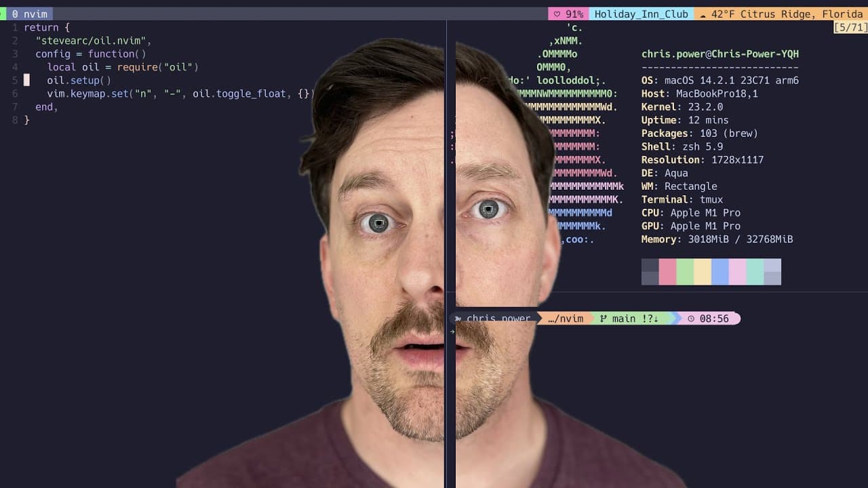Click the clock icon beside 08:56
The width and height of the screenshot is (868, 488).
691,319
